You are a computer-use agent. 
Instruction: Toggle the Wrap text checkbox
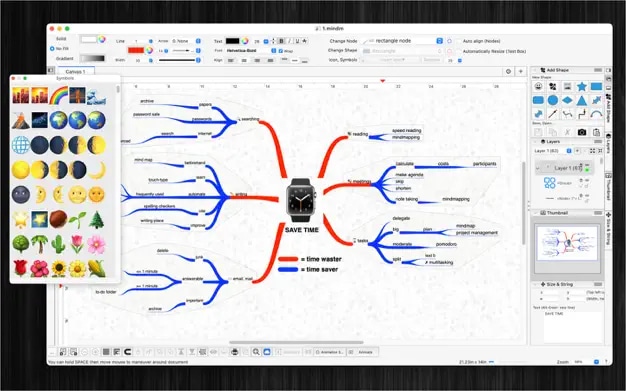tap(281, 51)
